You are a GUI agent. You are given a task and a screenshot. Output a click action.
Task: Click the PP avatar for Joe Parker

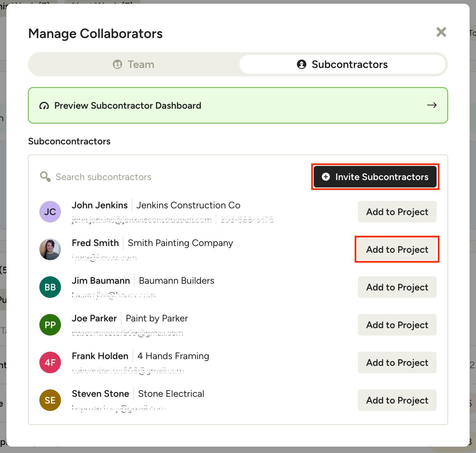coord(50,325)
